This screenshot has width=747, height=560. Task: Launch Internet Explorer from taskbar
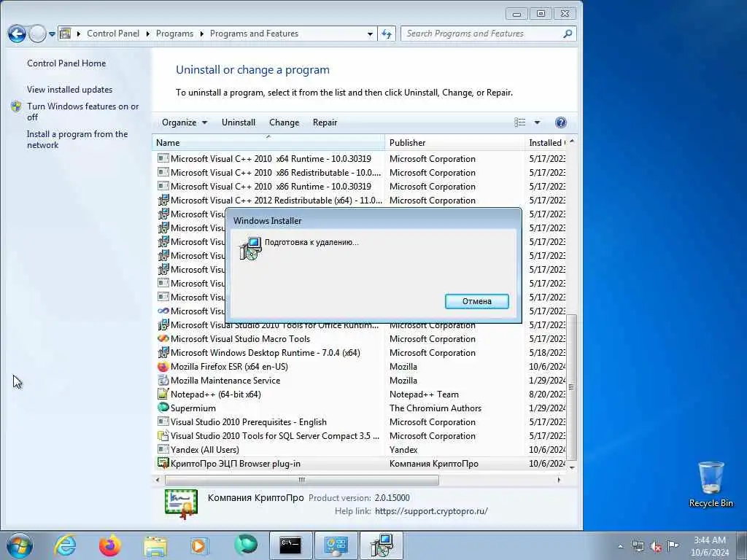tap(65, 545)
